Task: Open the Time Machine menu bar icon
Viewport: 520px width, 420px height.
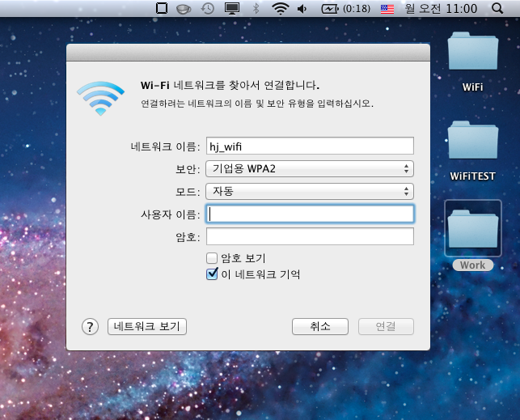Action: pyautogui.click(x=208, y=8)
